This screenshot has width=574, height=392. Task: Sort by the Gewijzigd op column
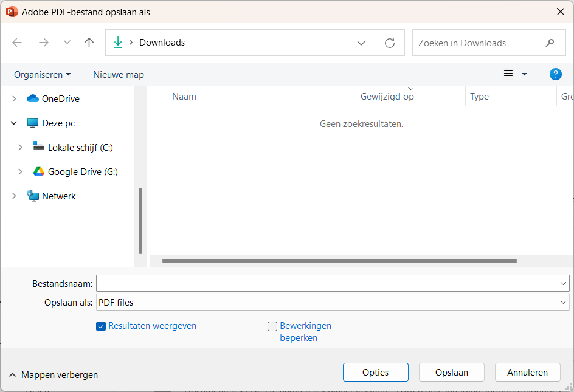coord(387,97)
